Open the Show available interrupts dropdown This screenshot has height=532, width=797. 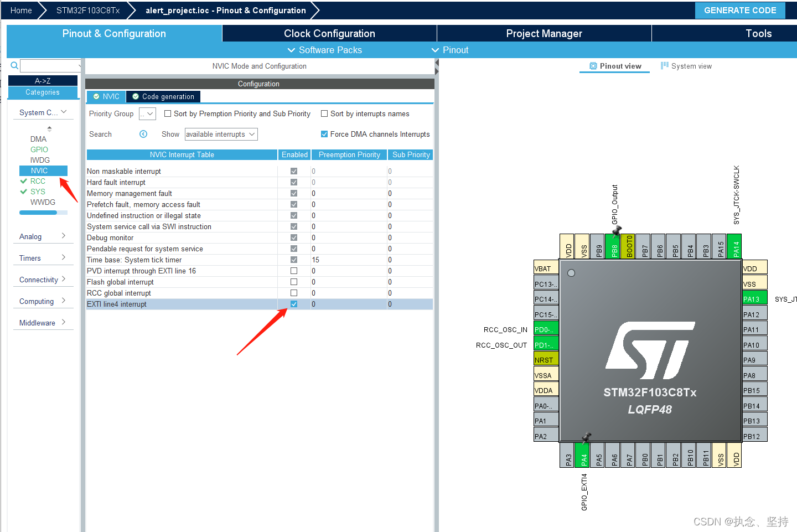[x=221, y=134]
